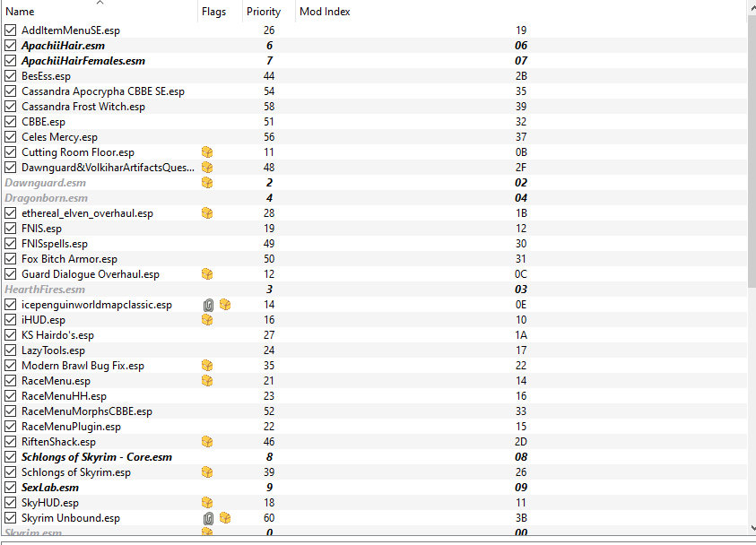Image resolution: width=756 pixels, height=545 pixels.
Task: Click the paperclip icon on Skyrim Unbound.esp row
Action: (x=208, y=518)
